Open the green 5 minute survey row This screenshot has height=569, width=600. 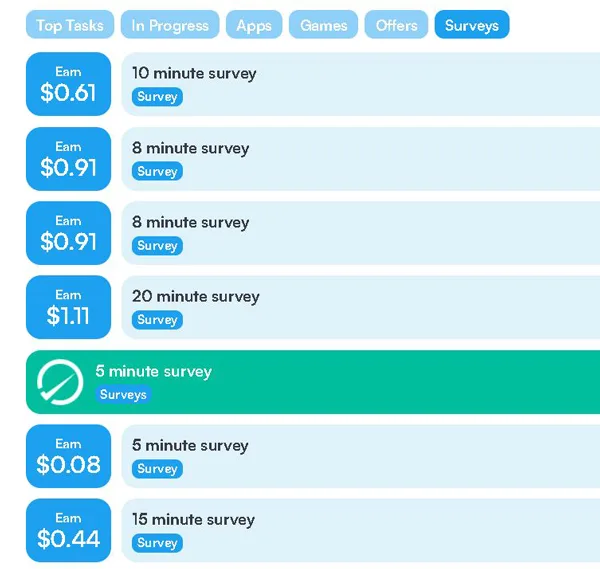pos(350,381)
